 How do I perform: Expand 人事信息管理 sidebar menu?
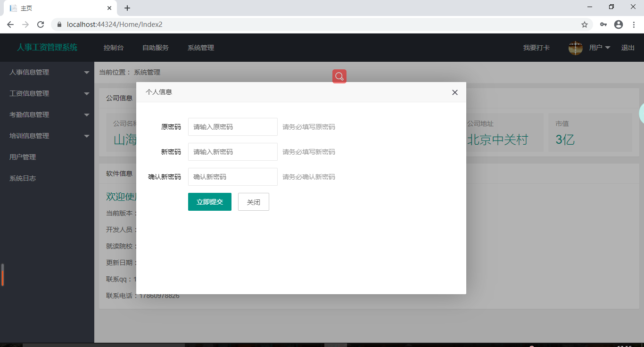pos(47,72)
